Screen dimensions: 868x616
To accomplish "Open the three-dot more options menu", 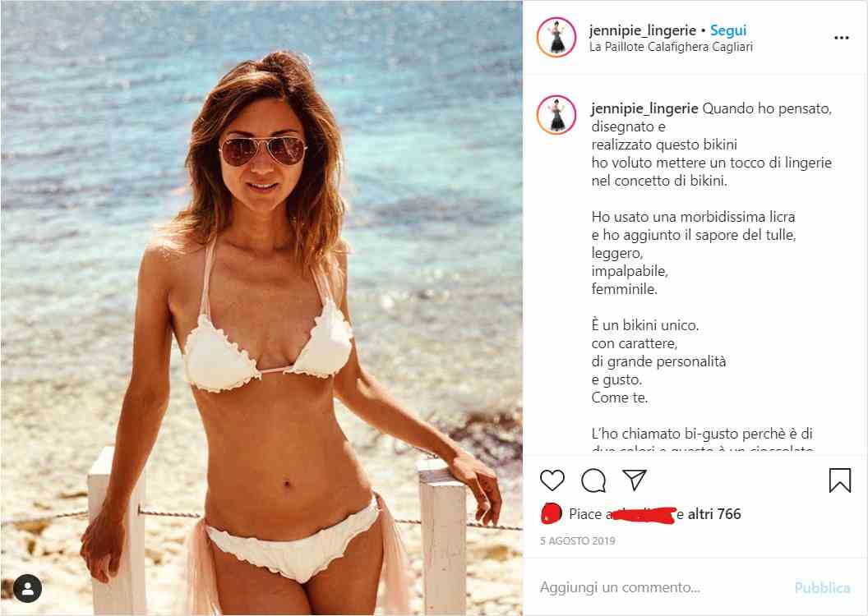I will (x=842, y=38).
